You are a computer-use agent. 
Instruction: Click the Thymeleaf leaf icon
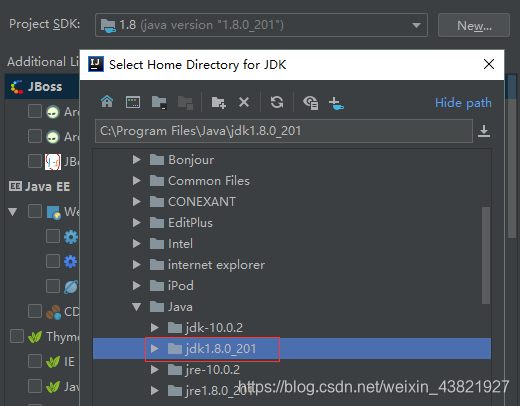click(x=35, y=337)
